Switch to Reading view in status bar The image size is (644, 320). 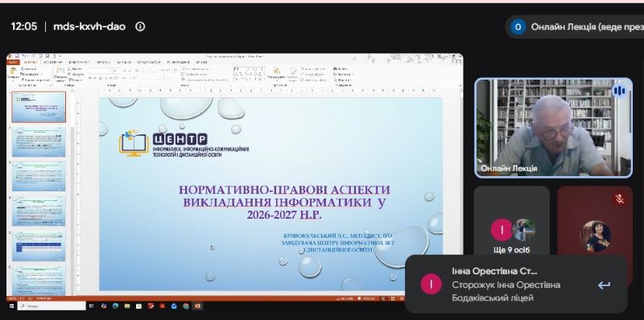tap(402, 298)
